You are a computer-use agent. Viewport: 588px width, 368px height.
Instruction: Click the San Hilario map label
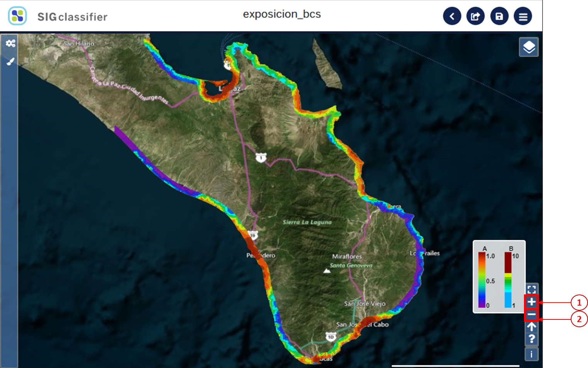[79, 44]
